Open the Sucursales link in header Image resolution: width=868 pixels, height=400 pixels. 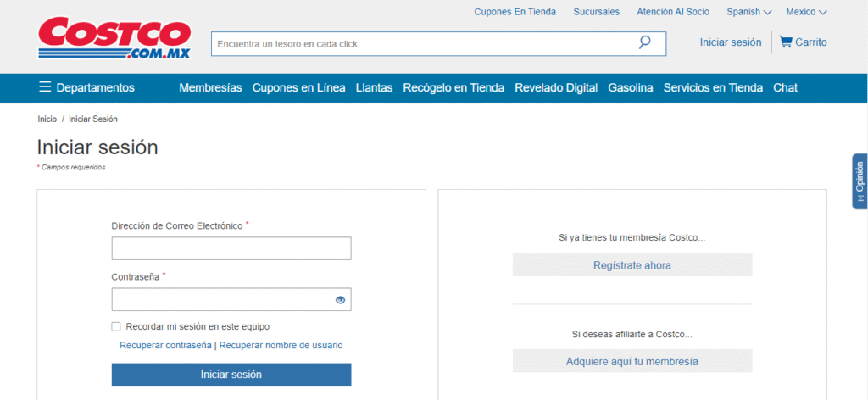(x=596, y=12)
